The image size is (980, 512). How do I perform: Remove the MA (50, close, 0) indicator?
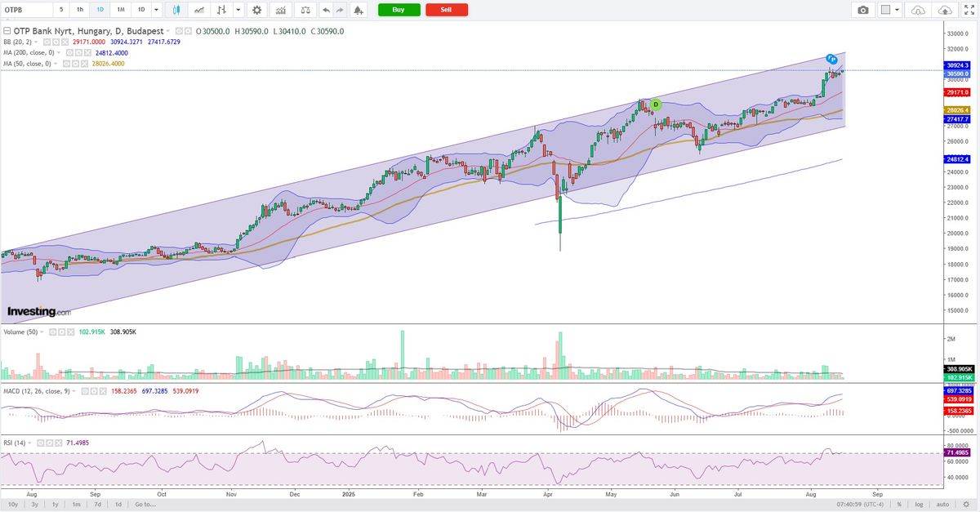[x=84, y=63]
